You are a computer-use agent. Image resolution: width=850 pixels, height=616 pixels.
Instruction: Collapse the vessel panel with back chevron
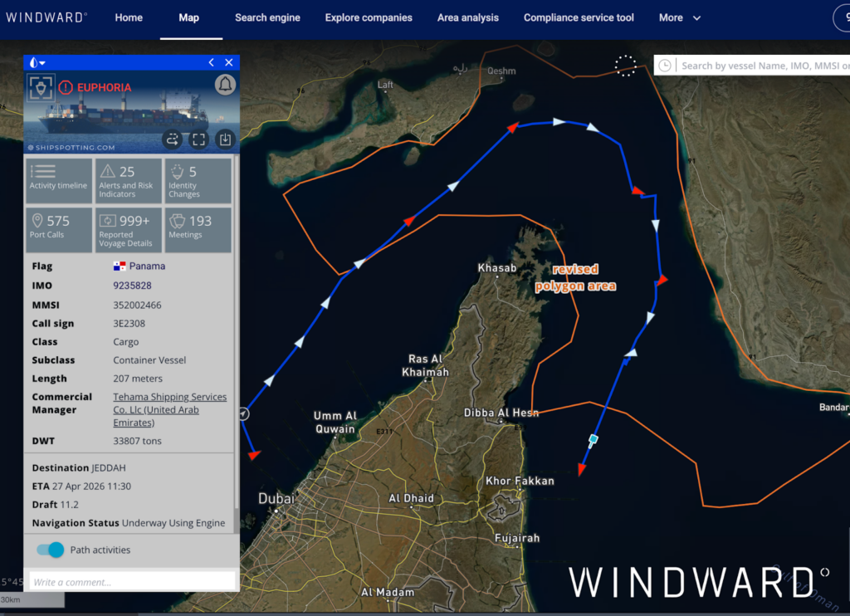212,62
